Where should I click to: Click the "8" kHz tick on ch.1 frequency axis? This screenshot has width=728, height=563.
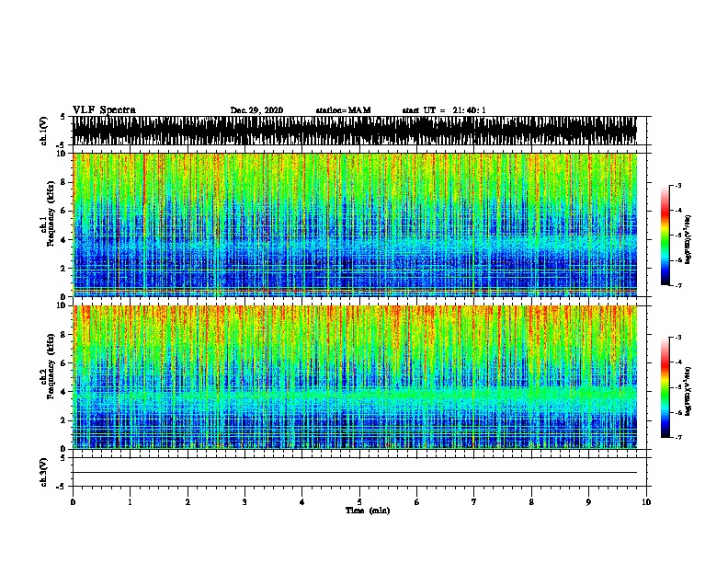pos(64,182)
